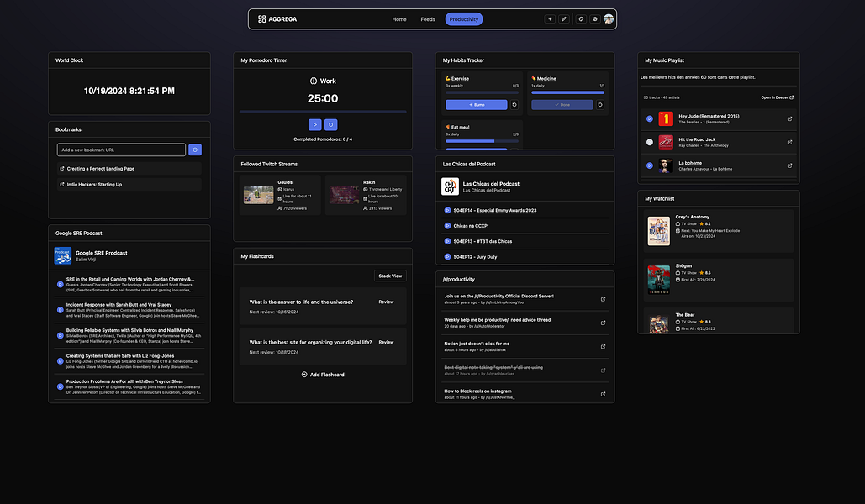Click the Aggrega logo icon
865x504 pixels.
pyautogui.click(x=261, y=18)
